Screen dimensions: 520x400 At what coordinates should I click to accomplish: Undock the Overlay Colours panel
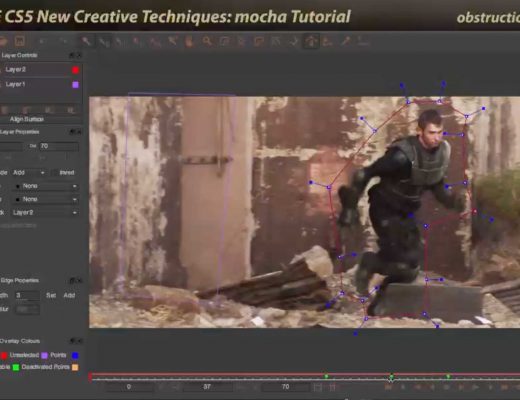pos(72,341)
